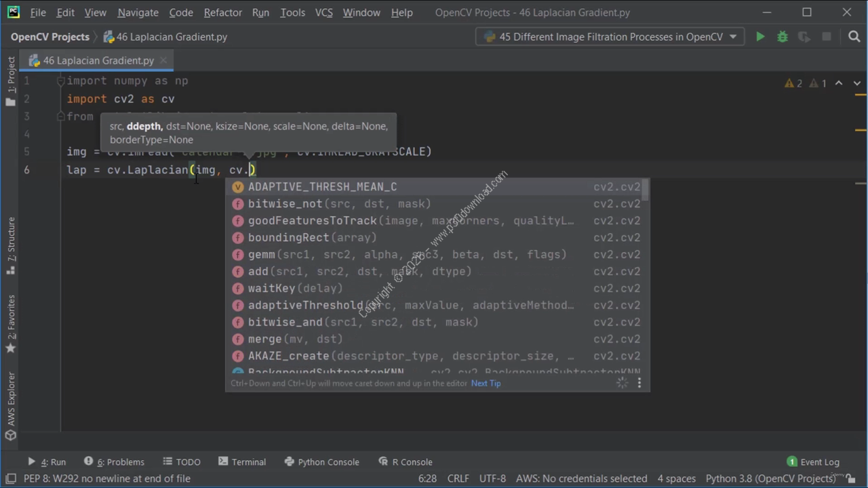Open the Structure tool window sidebar tab
Image resolution: width=868 pixels, height=488 pixels.
click(11, 245)
